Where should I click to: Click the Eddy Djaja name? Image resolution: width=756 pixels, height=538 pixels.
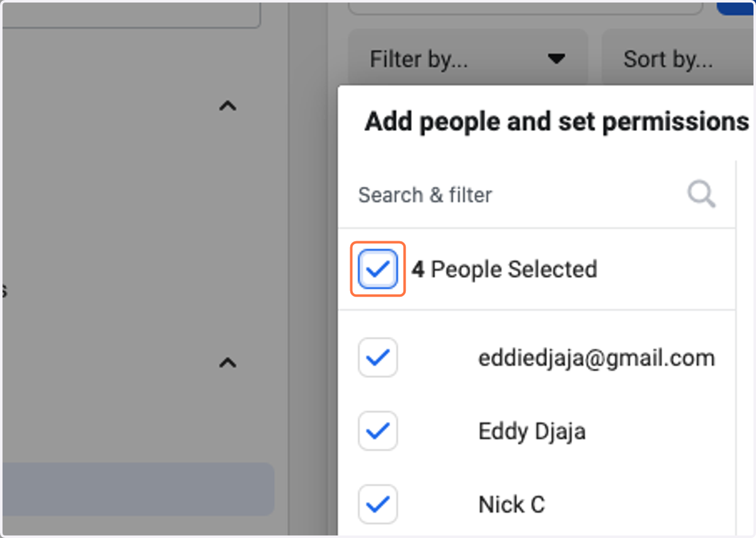(532, 432)
